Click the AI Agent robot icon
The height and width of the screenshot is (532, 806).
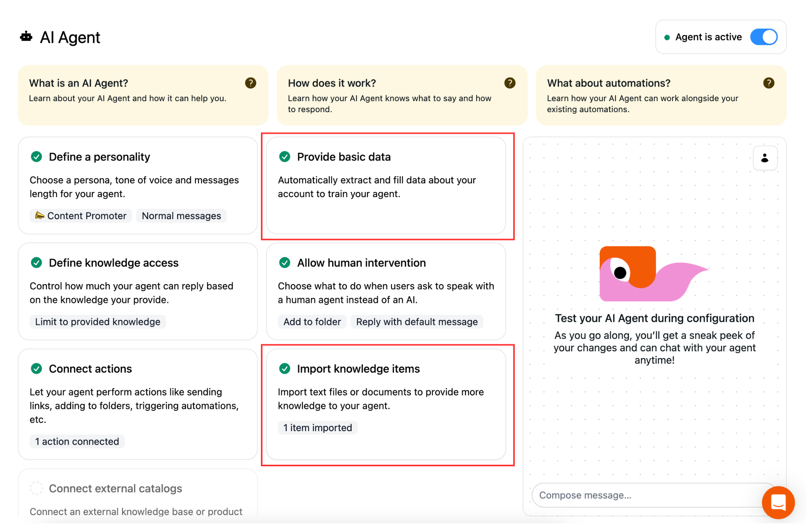[x=26, y=37]
